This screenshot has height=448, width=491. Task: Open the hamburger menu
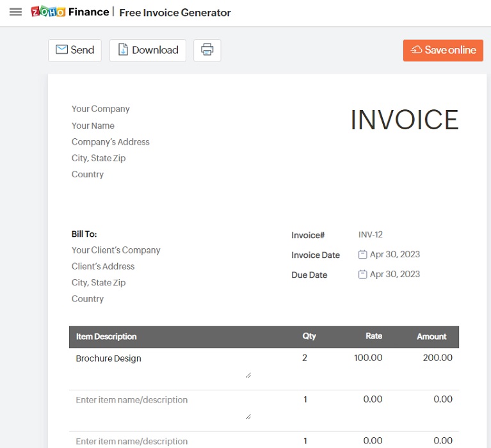(x=15, y=12)
